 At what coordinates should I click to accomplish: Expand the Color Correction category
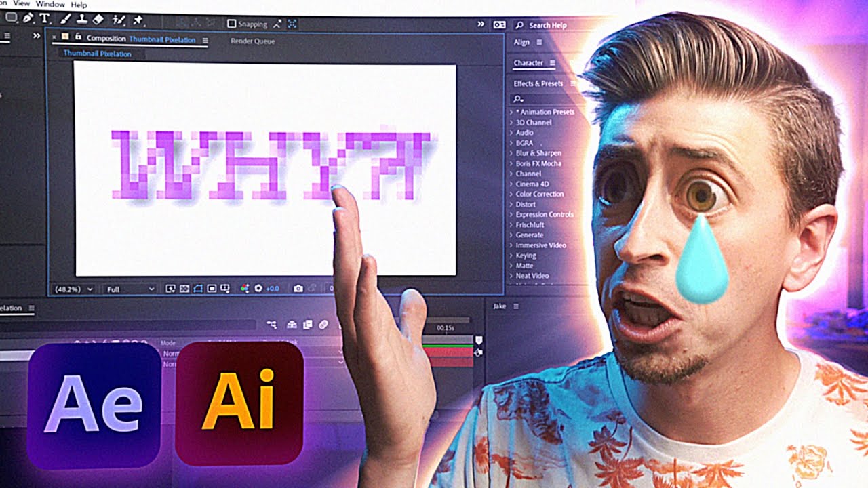(511, 194)
